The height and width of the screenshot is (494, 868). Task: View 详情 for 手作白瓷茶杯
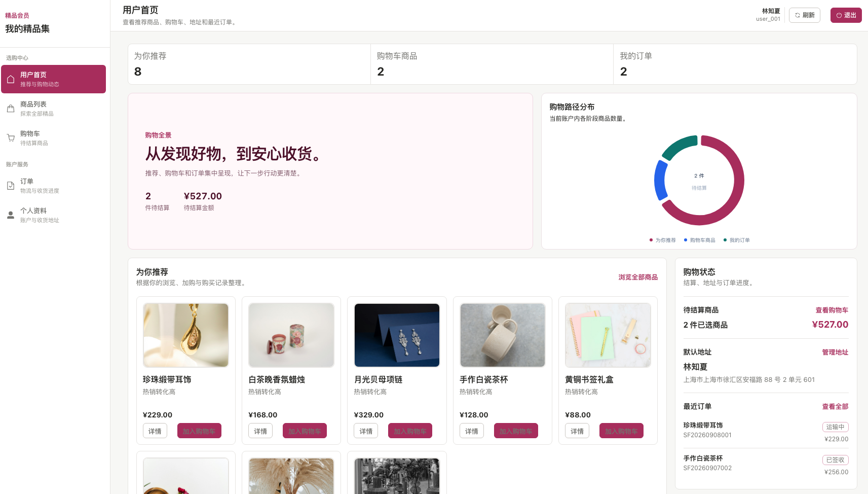472,431
